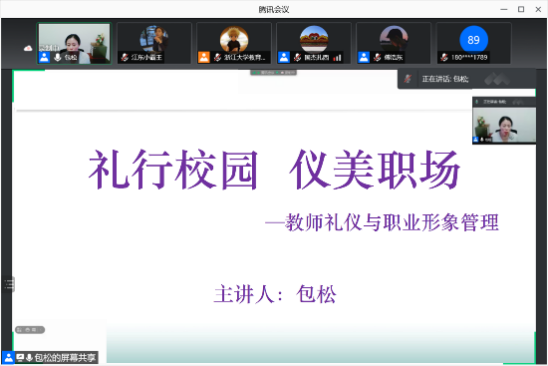Maximize the 腾讯会议 window

pyautogui.click(x=521, y=9)
